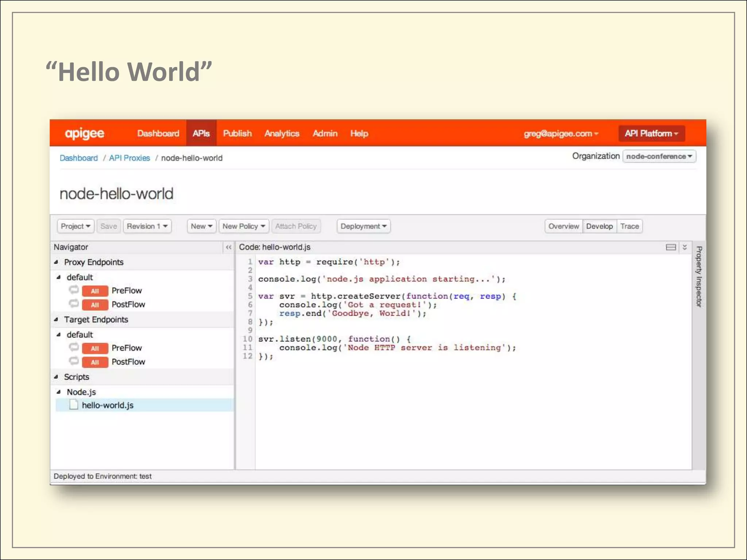Screen dimensions: 747x560
Task: Click flow icon beside Proxy Endpoints PreFlow
Action: (x=74, y=290)
